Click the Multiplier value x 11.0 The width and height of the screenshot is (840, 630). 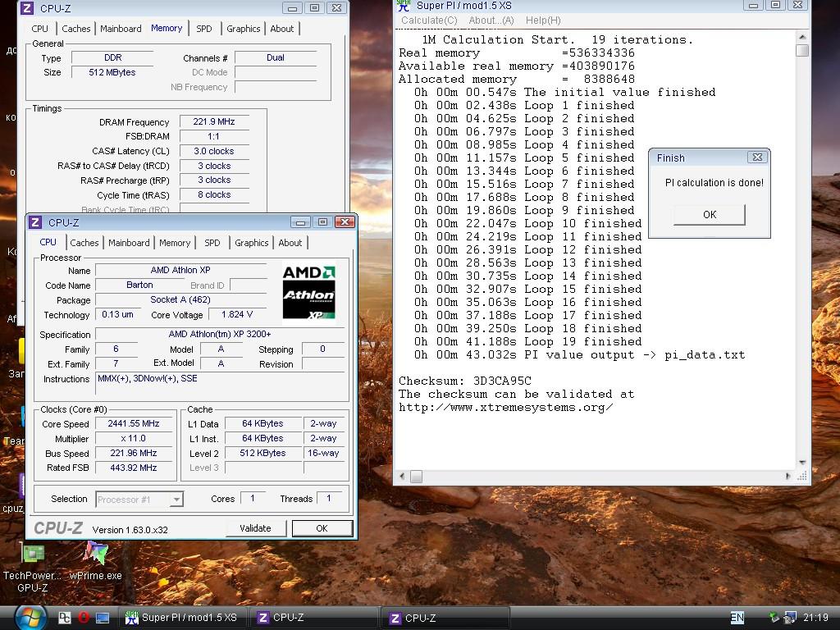click(134, 438)
